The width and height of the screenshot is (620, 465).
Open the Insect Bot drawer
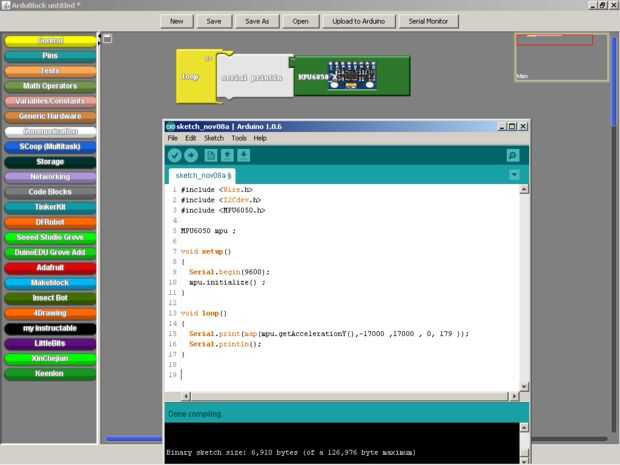tap(50, 298)
